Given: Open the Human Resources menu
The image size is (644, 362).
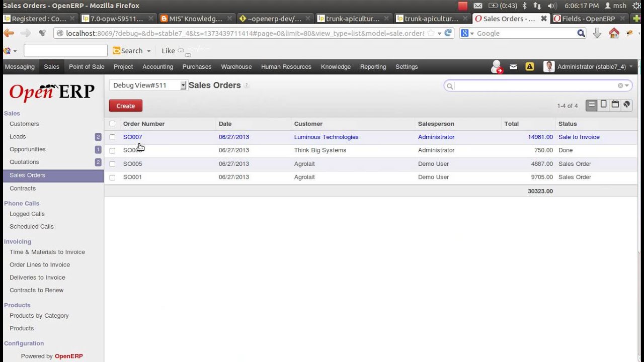Looking at the screenshot, I should tap(286, 66).
